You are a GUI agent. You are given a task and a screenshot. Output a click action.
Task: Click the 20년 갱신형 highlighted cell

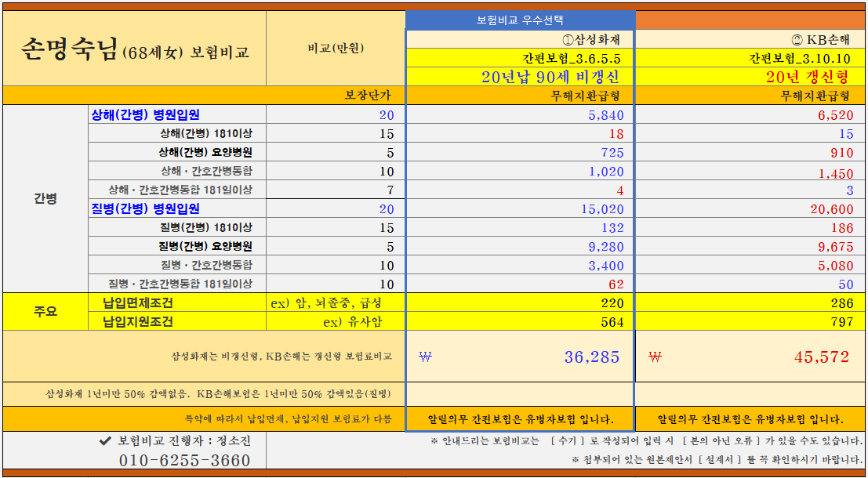[x=750, y=74]
